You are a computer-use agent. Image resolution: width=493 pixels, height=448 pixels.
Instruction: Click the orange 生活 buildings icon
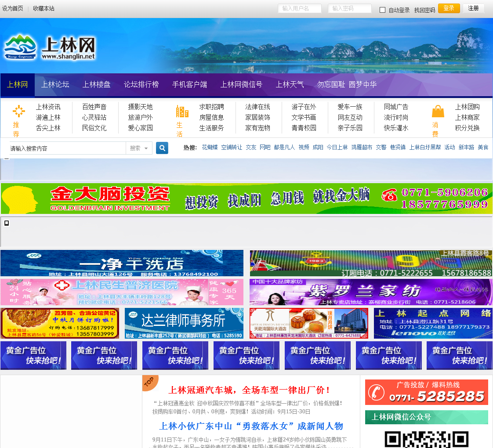[x=182, y=111]
